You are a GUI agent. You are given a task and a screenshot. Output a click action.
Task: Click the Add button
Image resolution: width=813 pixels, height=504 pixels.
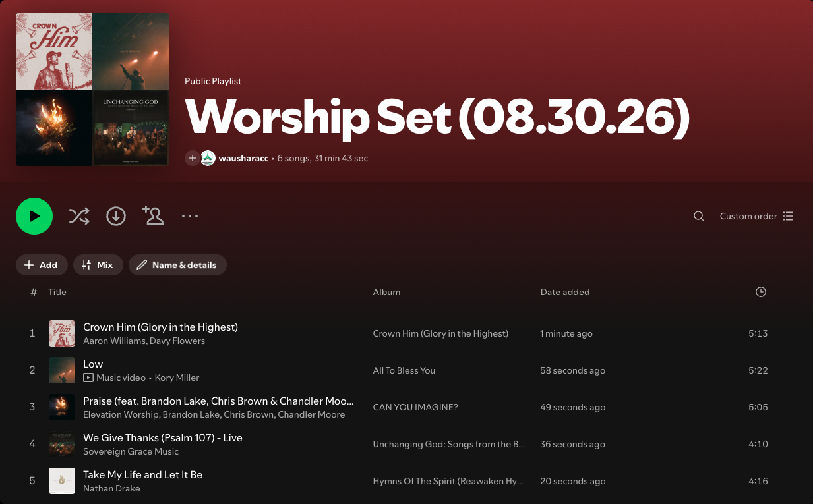(42, 265)
